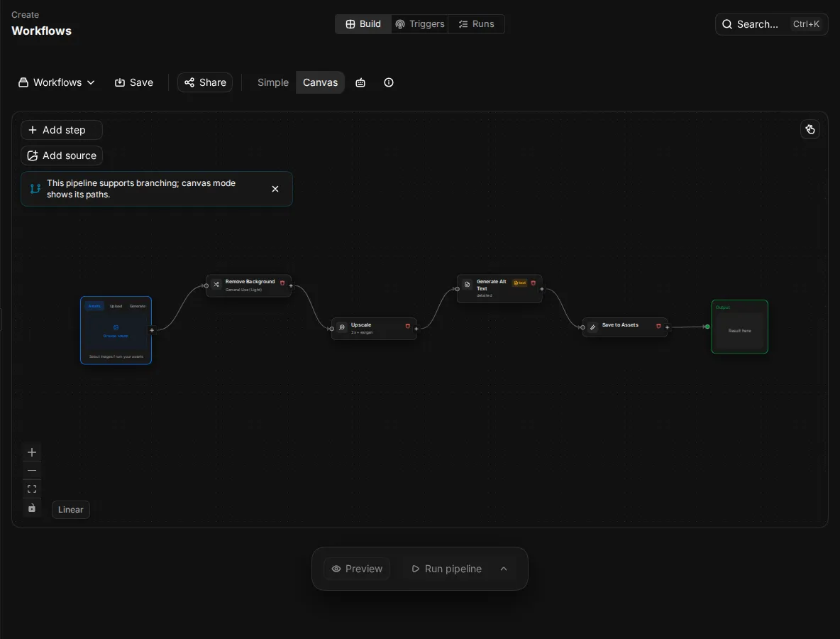Open the info icon in toolbar
Screen dimensions: 840x639
tap(389, 82)
